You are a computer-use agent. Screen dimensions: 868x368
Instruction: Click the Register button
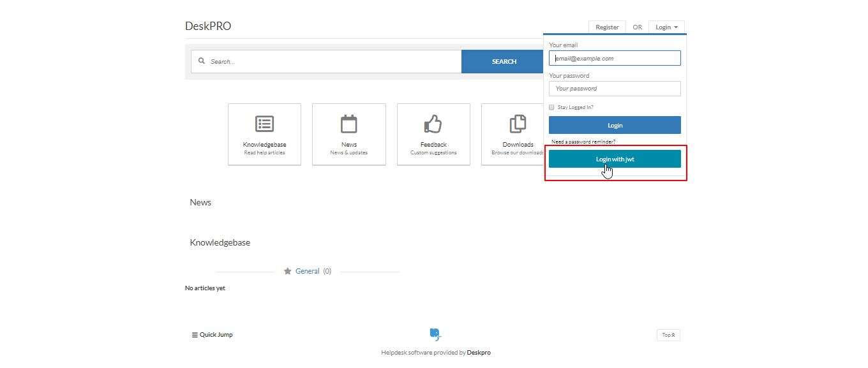coord(607,27)
